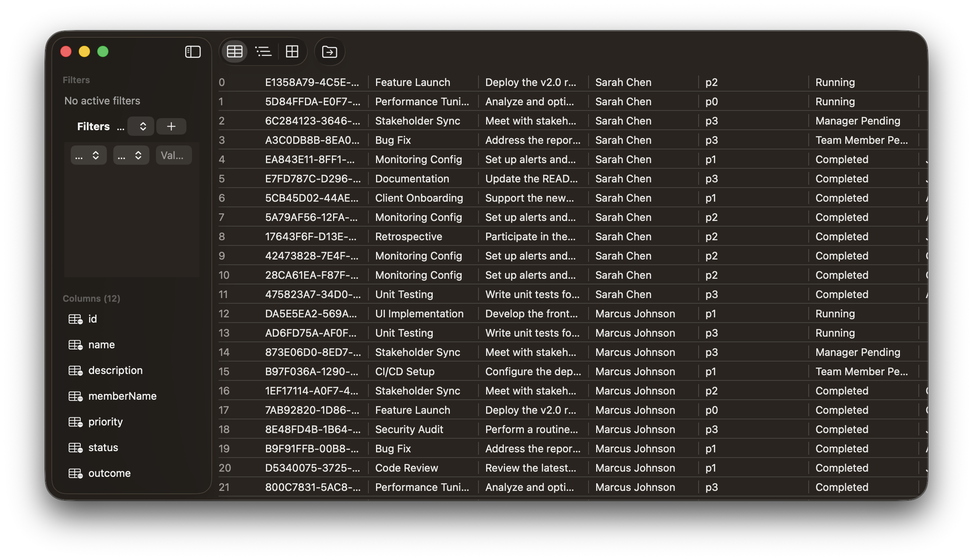
Task: Click the Security Audit row cell
Action: coord(409,429)
